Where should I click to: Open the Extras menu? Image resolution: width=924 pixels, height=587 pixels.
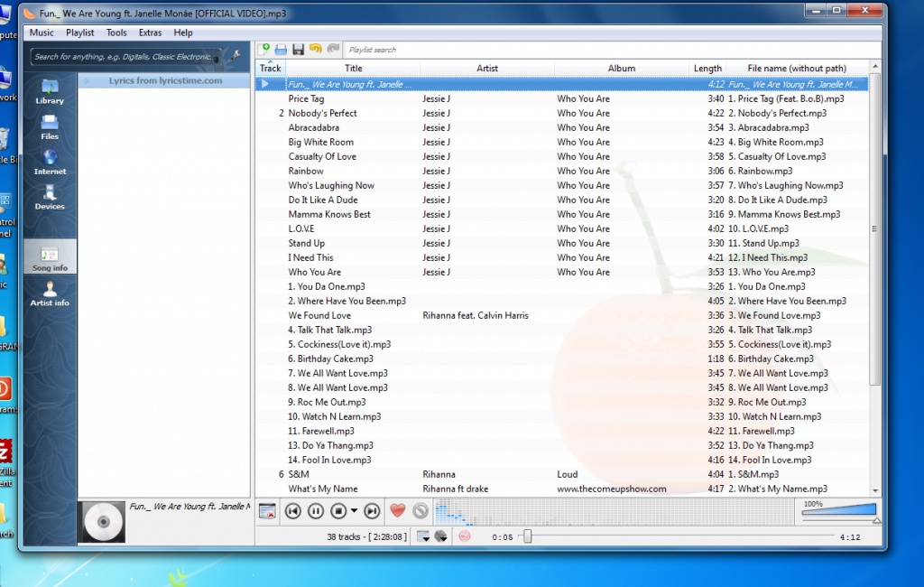point(150,33)
